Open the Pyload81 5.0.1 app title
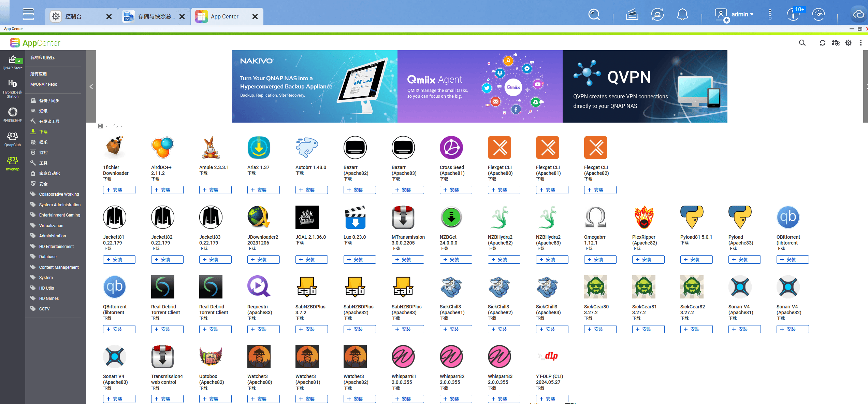 click(696, 237)
